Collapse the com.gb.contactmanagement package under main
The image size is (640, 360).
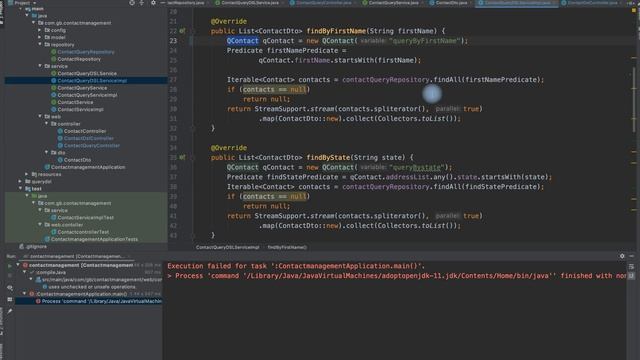33,23
